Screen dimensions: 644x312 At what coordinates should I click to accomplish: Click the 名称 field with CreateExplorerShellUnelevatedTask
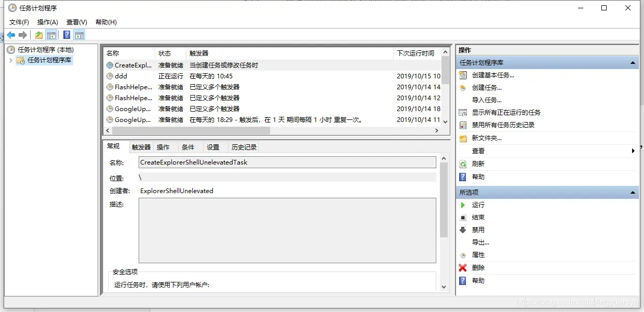click(x=287, y=162)
